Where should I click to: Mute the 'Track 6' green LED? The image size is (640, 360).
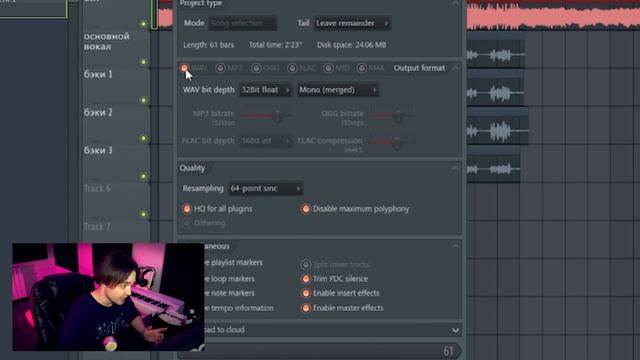(143, 214)
